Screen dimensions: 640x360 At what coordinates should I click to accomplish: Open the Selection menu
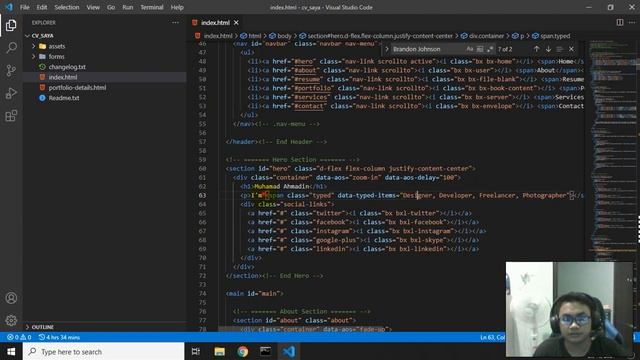coord(67,7)
